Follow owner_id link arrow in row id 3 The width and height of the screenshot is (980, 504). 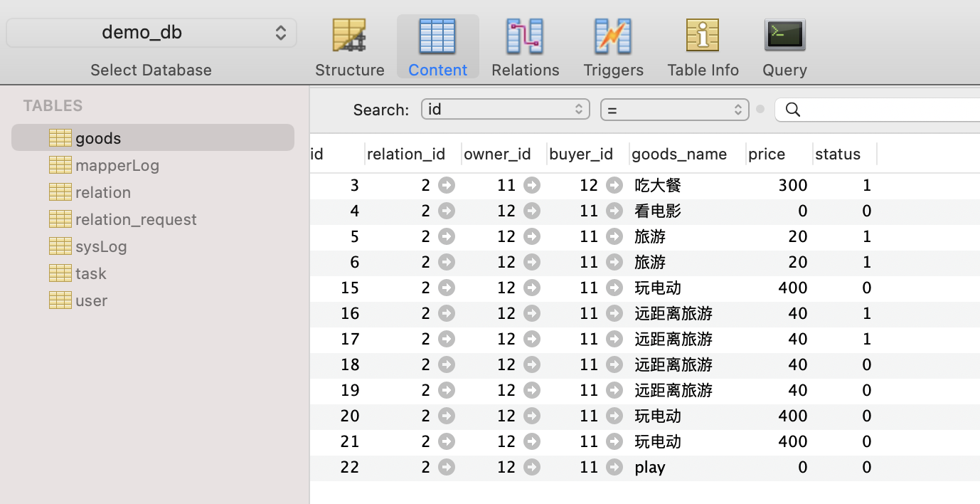[532, 186]
